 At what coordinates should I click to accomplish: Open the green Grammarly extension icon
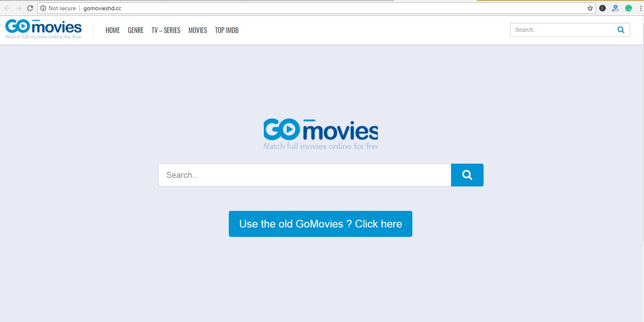[x=629, y=8]
